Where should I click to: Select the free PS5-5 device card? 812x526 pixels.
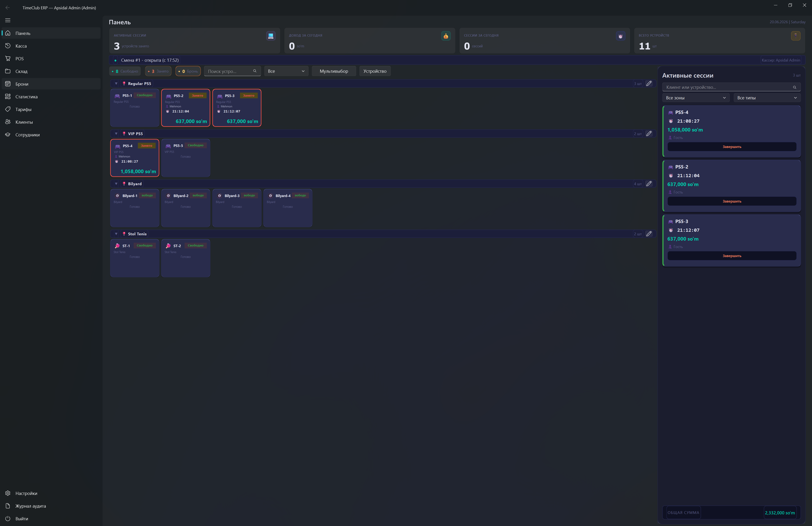click(x=186, y=158)
